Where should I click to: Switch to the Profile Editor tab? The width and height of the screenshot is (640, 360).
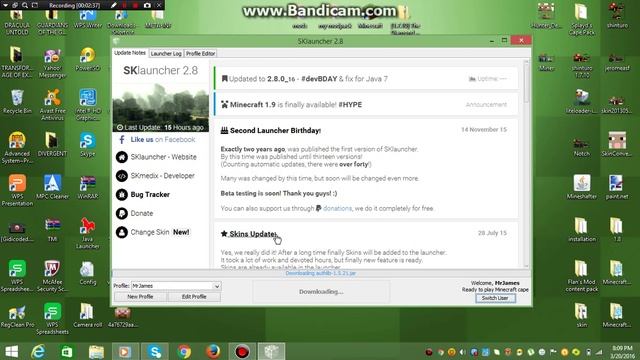(200, 53)
